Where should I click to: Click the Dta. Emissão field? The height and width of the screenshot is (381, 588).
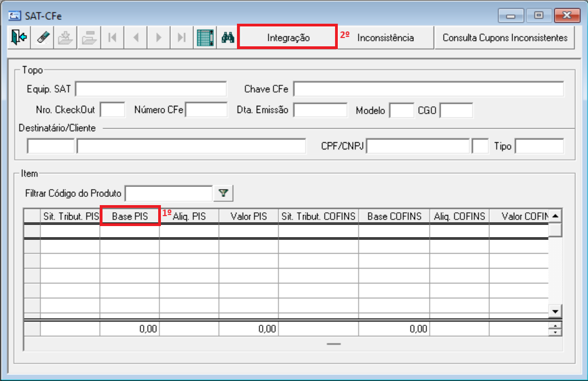321,110
